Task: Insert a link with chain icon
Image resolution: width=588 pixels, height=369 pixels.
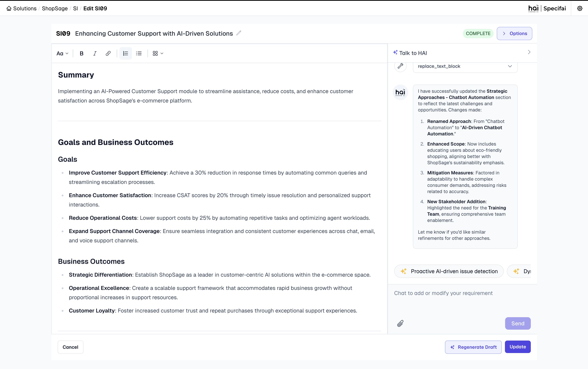Action: pyautogui.click(x=108, y=53)
